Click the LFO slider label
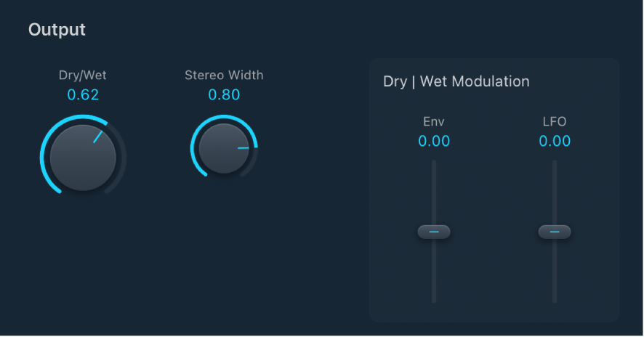Screen dimensions: 644x337 [x=555, y=122]
